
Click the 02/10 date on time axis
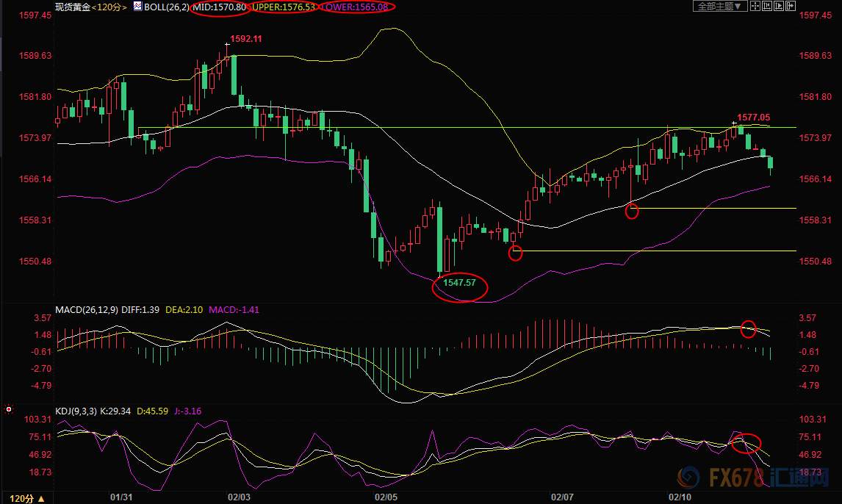(680, 497)
